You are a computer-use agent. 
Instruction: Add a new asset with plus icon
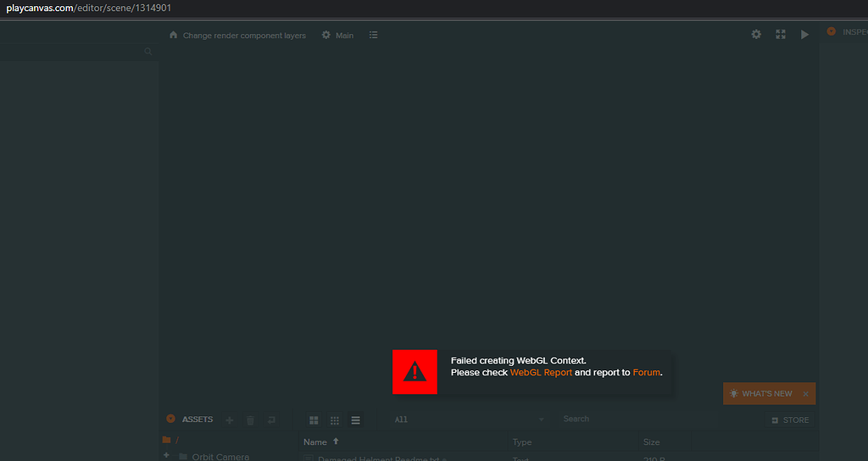pyautogui.click(x=229, y=420)
